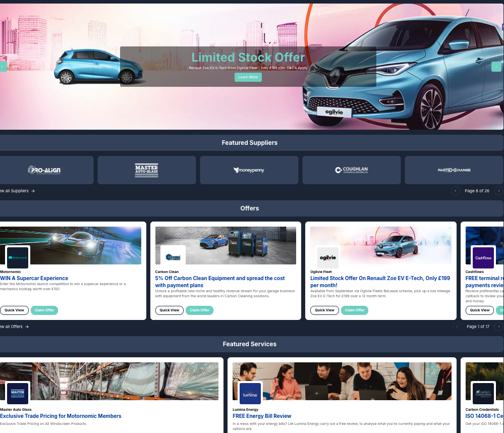Go to previous Offers page
Image resolution: width=504 pixels, height=433 pixels.
point(457,327)
